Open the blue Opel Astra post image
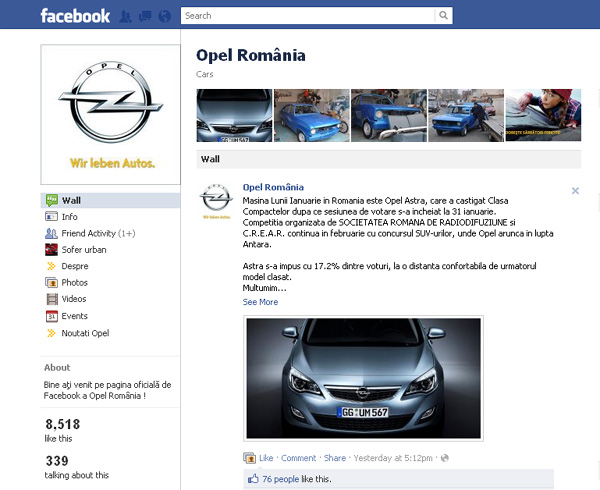The image size is (600, 490). (363, 378)
